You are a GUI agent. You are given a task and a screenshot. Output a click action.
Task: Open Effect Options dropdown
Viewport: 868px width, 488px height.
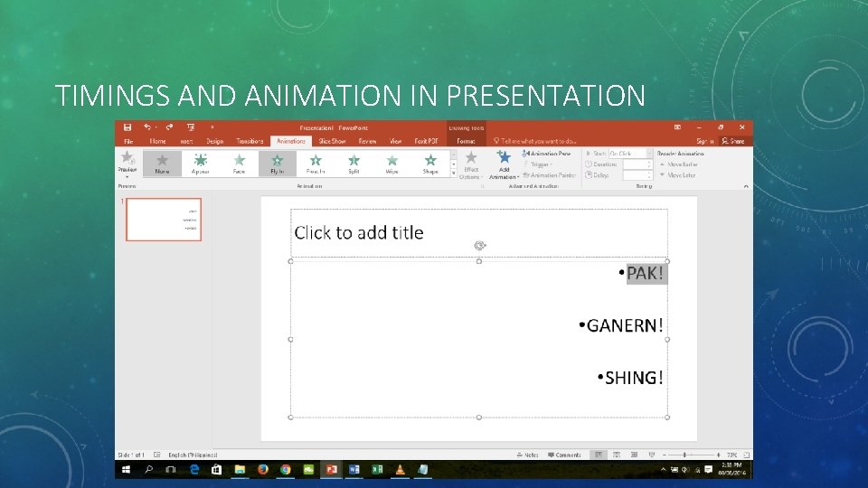coord(471,164)
